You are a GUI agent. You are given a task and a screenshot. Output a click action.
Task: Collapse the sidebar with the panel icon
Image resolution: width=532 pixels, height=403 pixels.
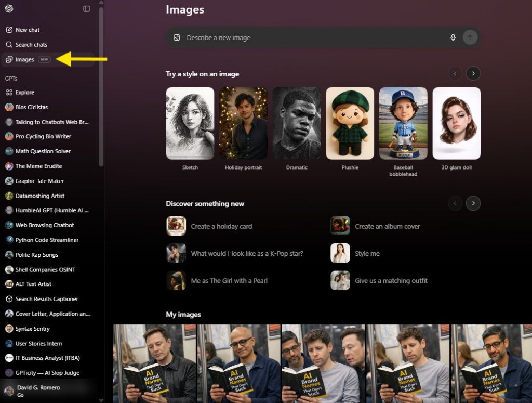86,9
